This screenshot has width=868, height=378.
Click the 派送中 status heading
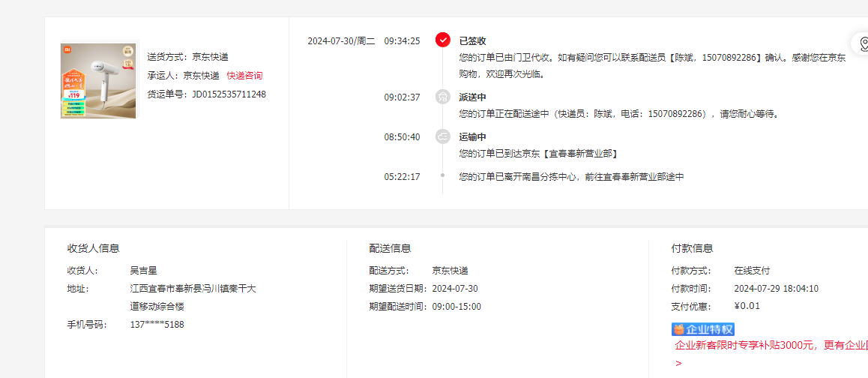point(473,97)
